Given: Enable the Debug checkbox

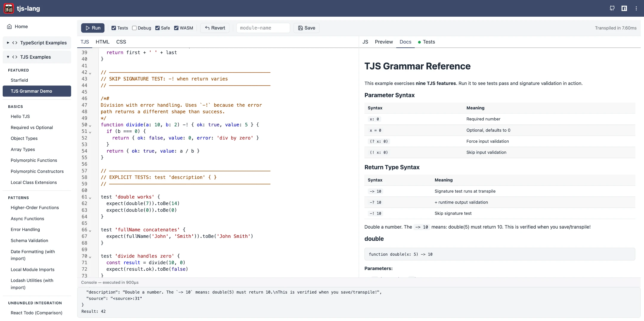Looking at the screenshot, I should pos(134,28).
